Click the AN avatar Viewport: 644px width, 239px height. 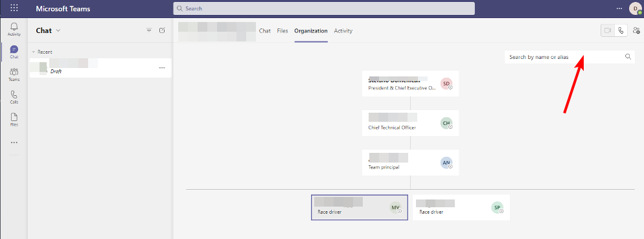[446, 163]
